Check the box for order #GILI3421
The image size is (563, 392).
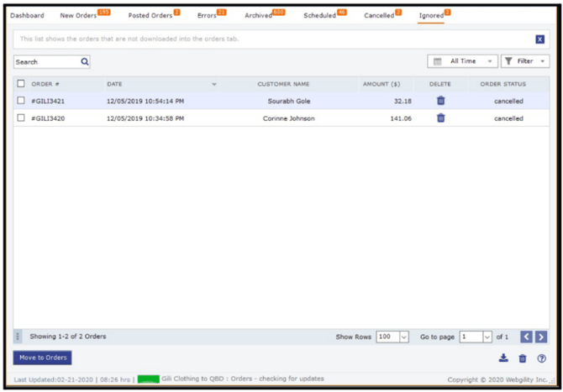pos(21,101)
